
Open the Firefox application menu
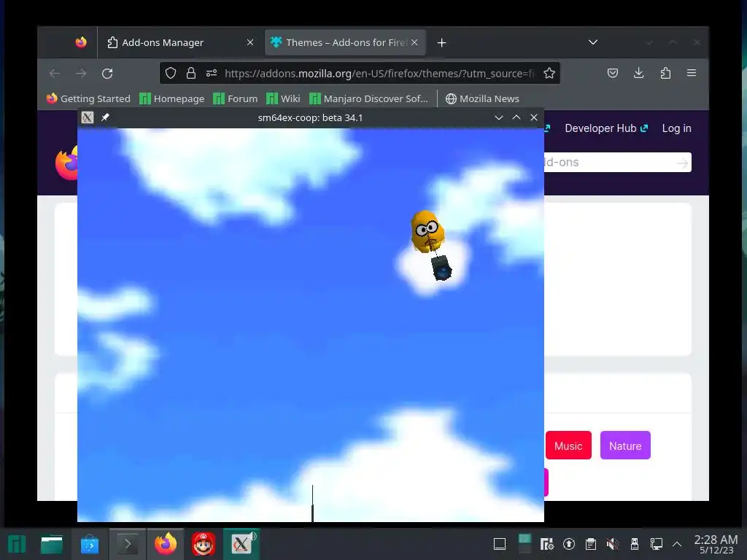click(x=692, y=73)
